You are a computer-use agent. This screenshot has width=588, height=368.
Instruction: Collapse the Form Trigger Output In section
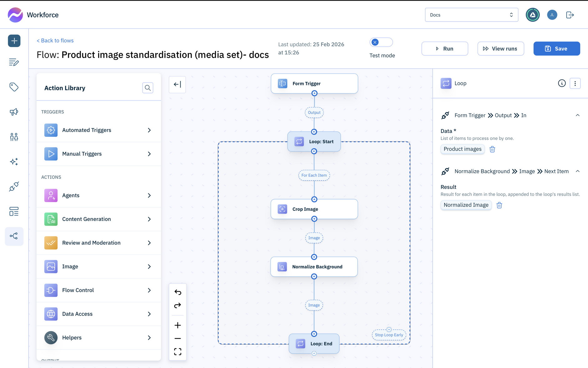[578, 115]
